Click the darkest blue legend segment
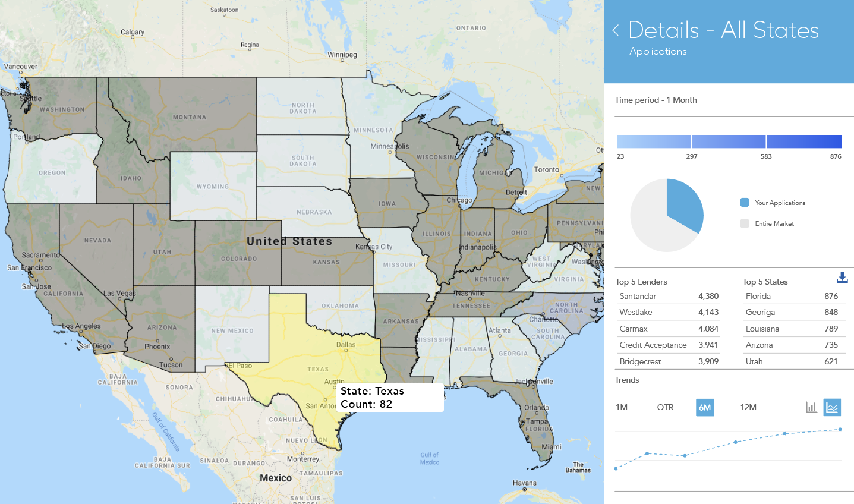854x504 pixels. point(804,141)
